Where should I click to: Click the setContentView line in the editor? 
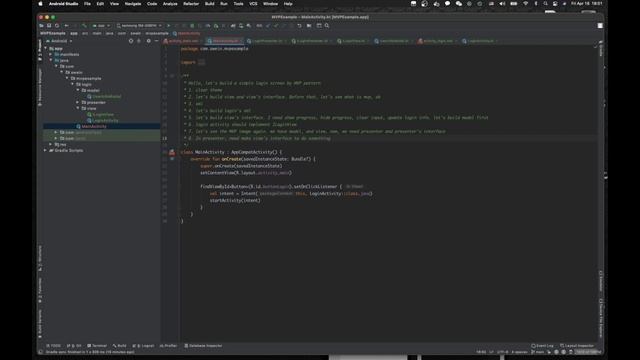coord(246,173)
